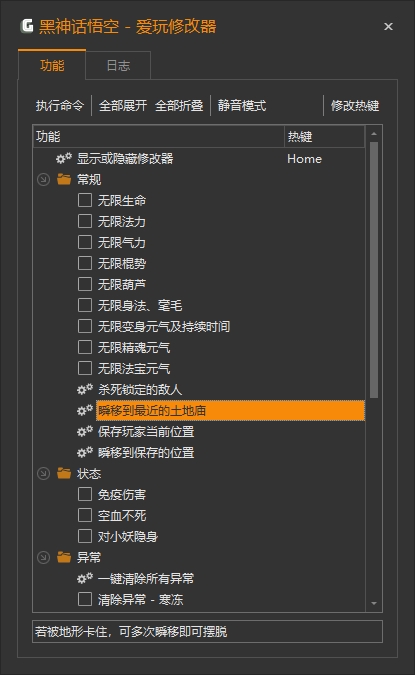Viewport: 415px width, 675px height.
Task: Click gear icon beside 显示或隐藏修改器
Action: 64,158
